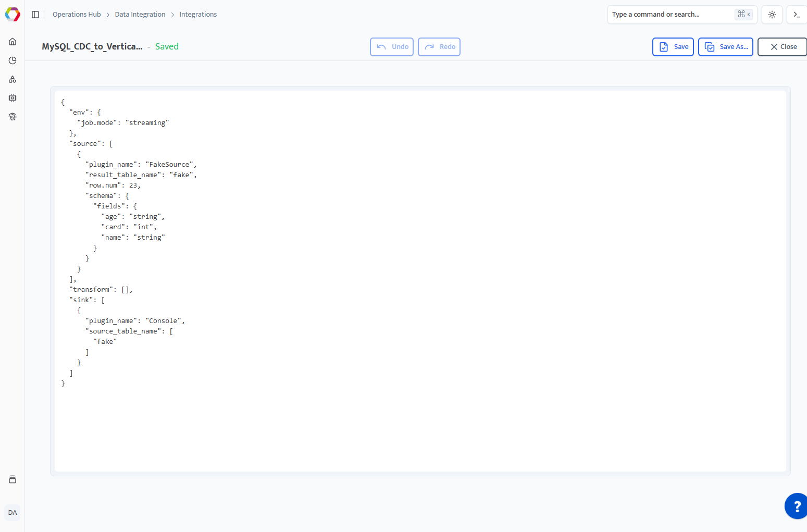The width and height of the screenshot is (807, 532).
Task: Click the stacked layers sidebar icon
Action: [13, 479]
